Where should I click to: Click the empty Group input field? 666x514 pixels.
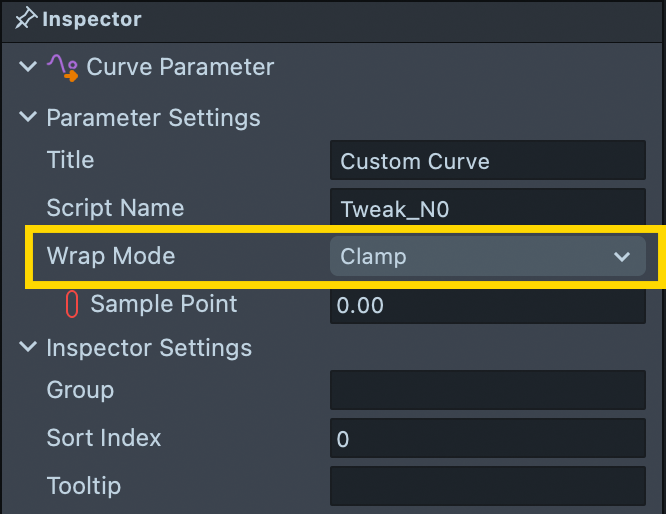coord(487,390)
